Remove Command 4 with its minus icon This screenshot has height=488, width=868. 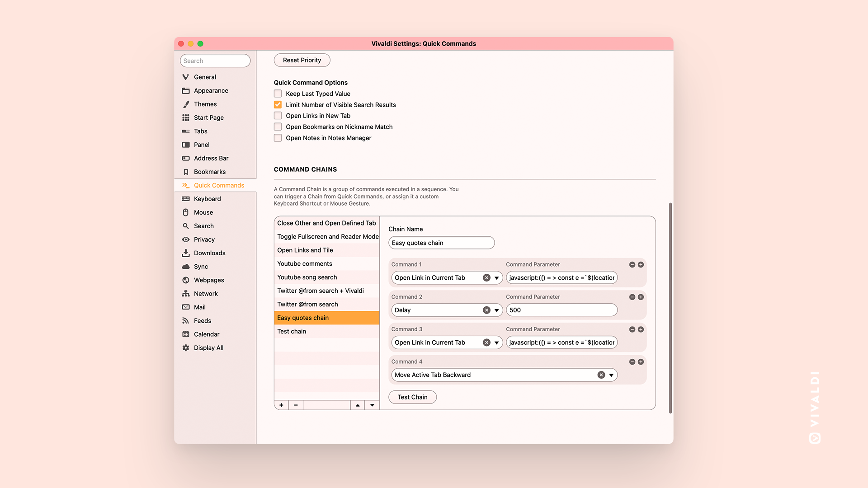tap(632, 362)
